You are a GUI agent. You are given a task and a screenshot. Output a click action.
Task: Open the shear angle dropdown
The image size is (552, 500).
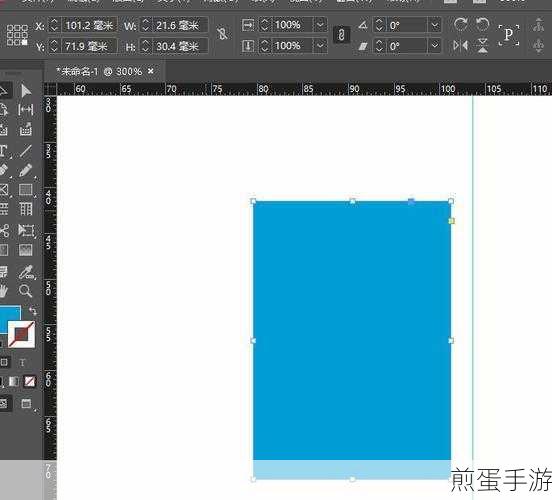pos(435,46)
